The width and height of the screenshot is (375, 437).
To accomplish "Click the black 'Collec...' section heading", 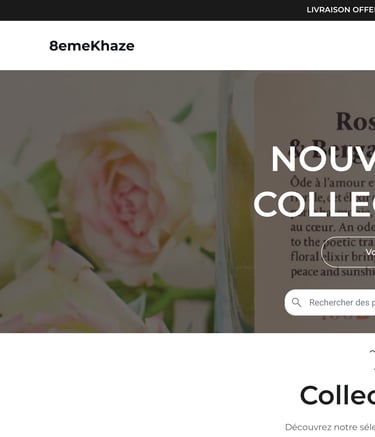I will coord(337,396).
